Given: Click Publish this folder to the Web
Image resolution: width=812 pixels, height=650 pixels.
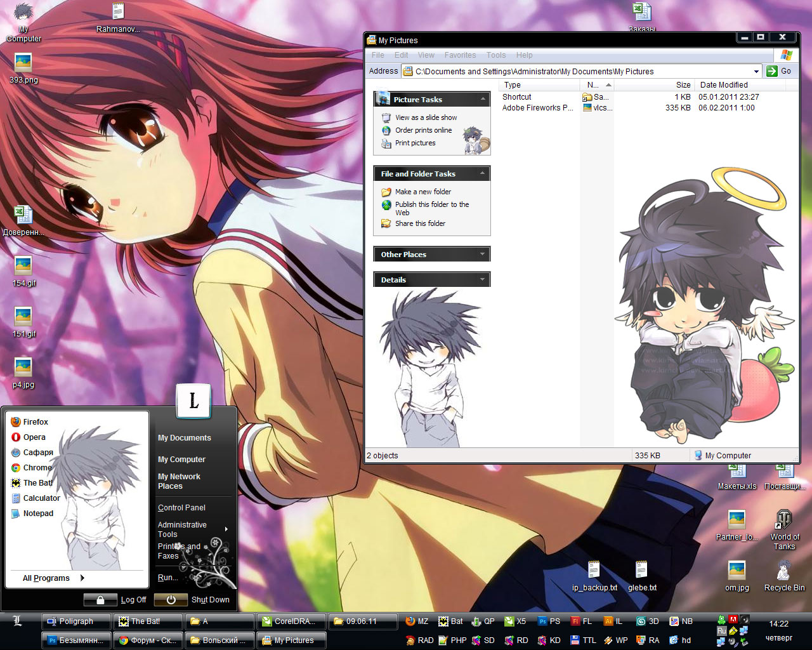Looking at the screenshot, I should coord(432,208).
